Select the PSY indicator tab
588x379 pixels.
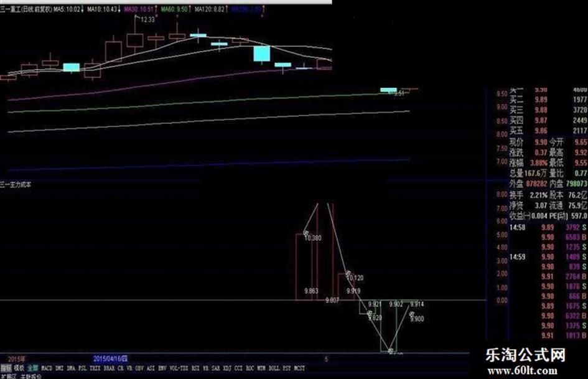pyautogui.click(x=287, y=368)
